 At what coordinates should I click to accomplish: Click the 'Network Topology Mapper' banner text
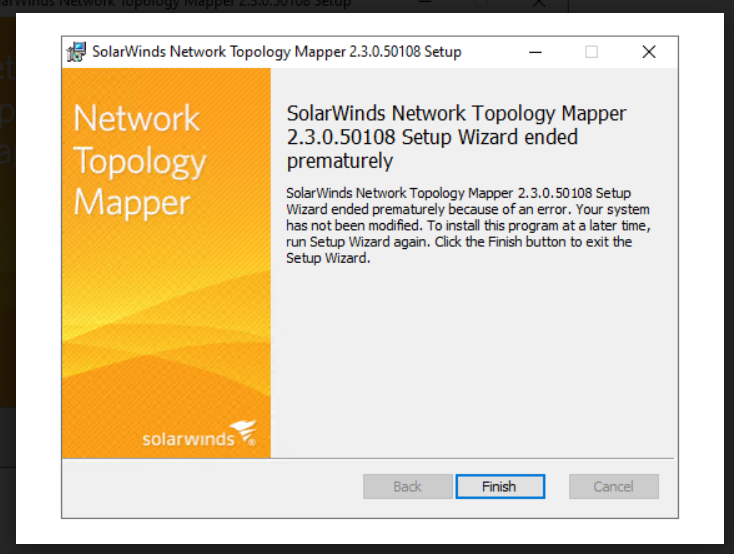[139, 160]
